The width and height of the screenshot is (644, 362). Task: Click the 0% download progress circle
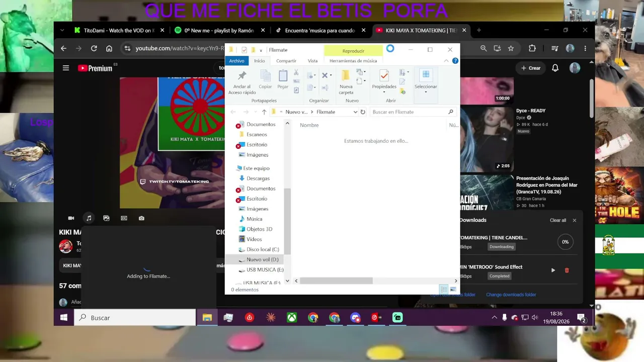point(565,242)
